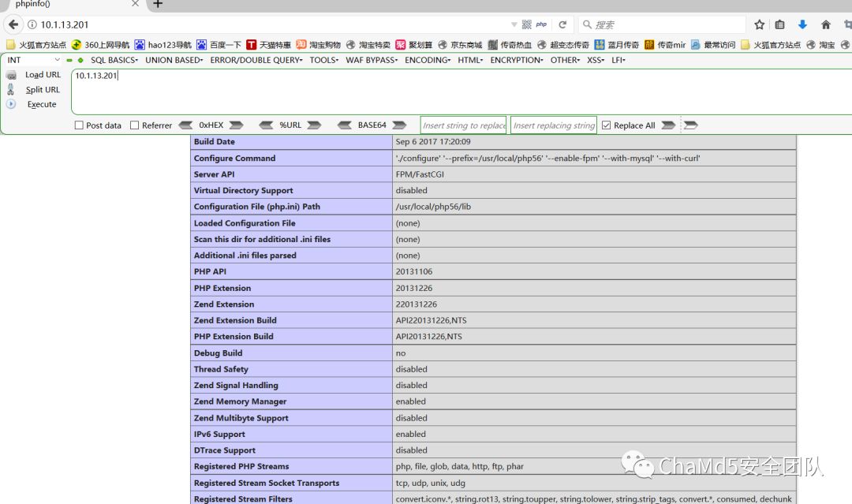Click the last arrow icon in HackBar row
Viewport: 852px width, 504px height.
[690, 125]
